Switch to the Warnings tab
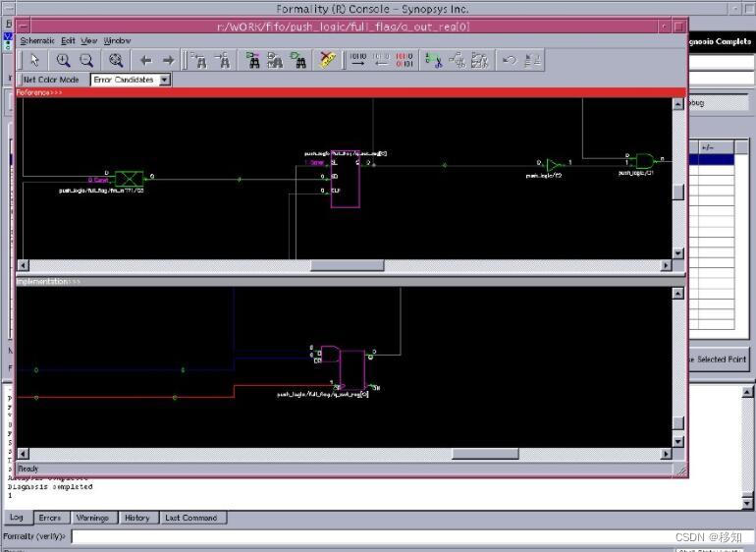756x552 pixels. (92, 518)
